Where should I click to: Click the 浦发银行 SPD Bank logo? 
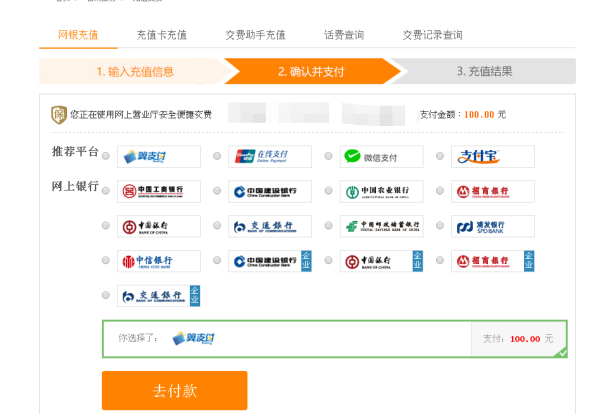click(x=492, y=226)
